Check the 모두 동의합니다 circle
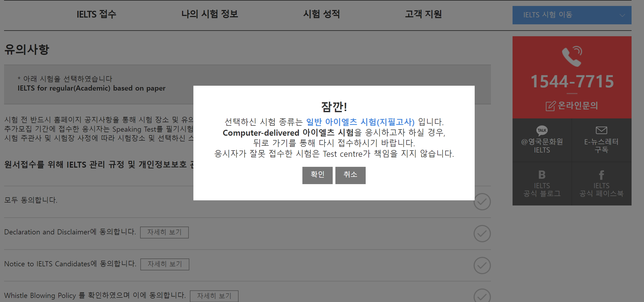The image size is (644, 302). point(482,202)
